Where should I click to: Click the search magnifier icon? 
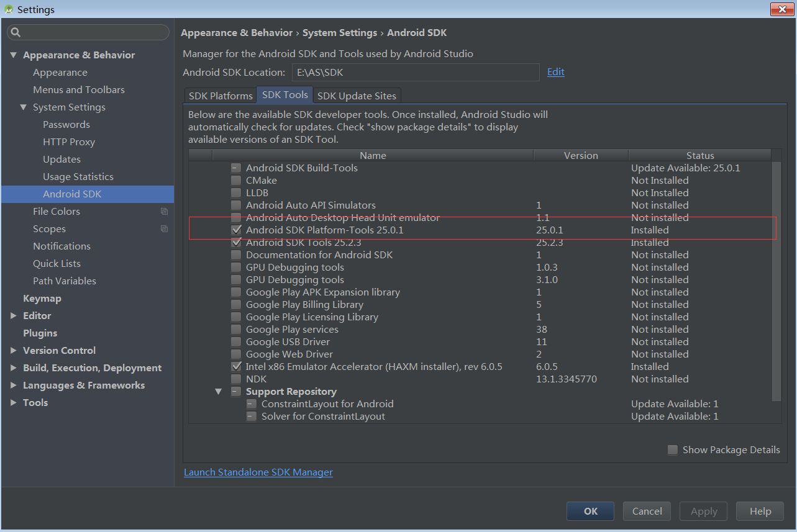(x=16, y=32)
